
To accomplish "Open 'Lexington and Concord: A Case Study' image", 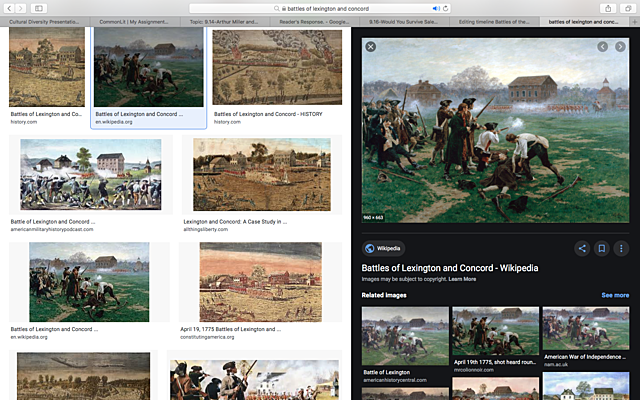I will point(262,174).
